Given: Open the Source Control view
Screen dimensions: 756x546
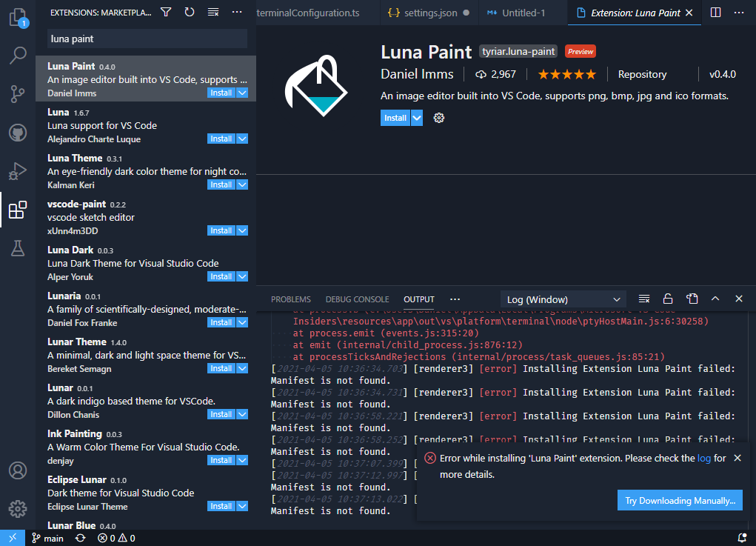Looking at the screenshot, I should pyautogui.click(x=18, y=94).
